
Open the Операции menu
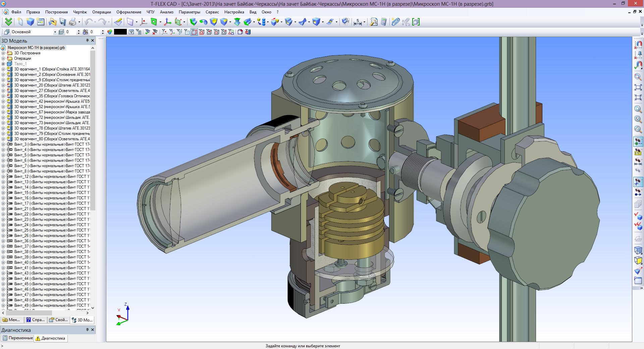tap(102, 12)
